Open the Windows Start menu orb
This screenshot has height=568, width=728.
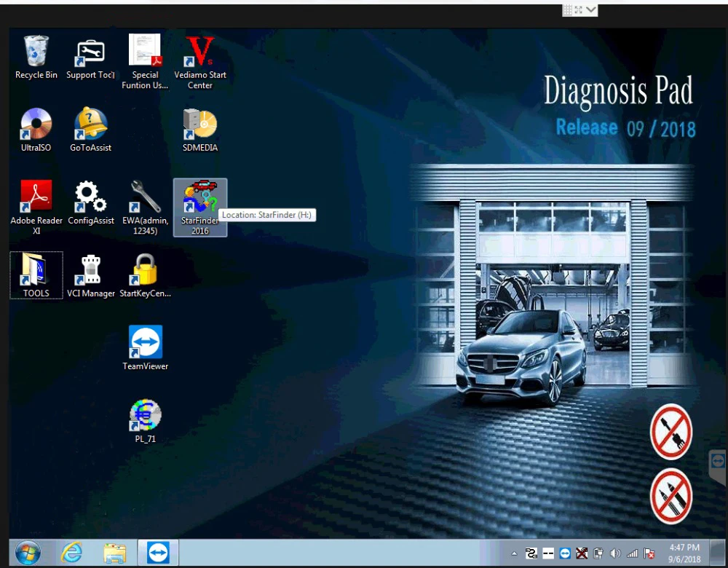(28, 553)
